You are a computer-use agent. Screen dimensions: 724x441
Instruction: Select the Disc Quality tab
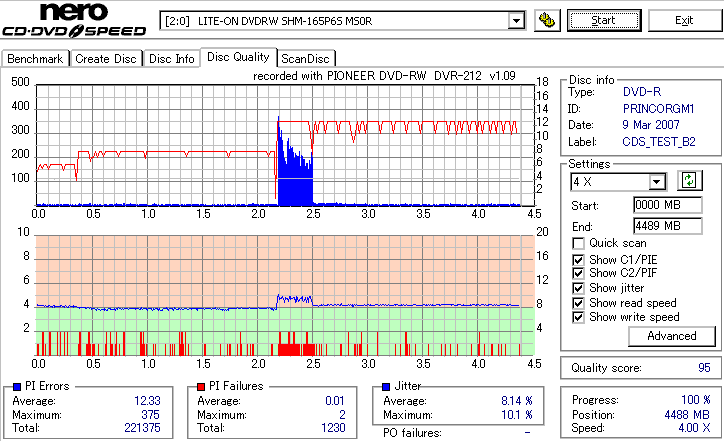tap(238, 57)
